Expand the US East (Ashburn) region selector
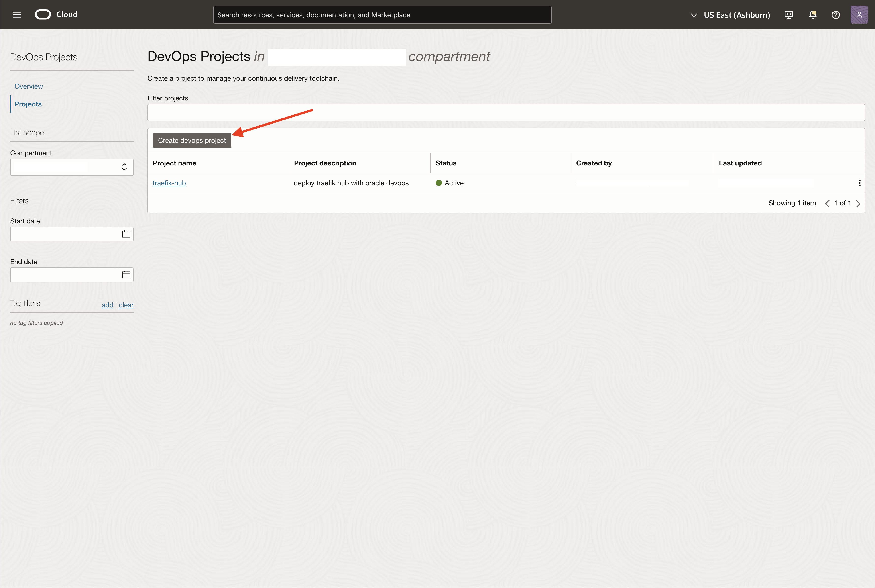This screenshot has height=588, width=875. pyautogui.click(x=730, y=15)
